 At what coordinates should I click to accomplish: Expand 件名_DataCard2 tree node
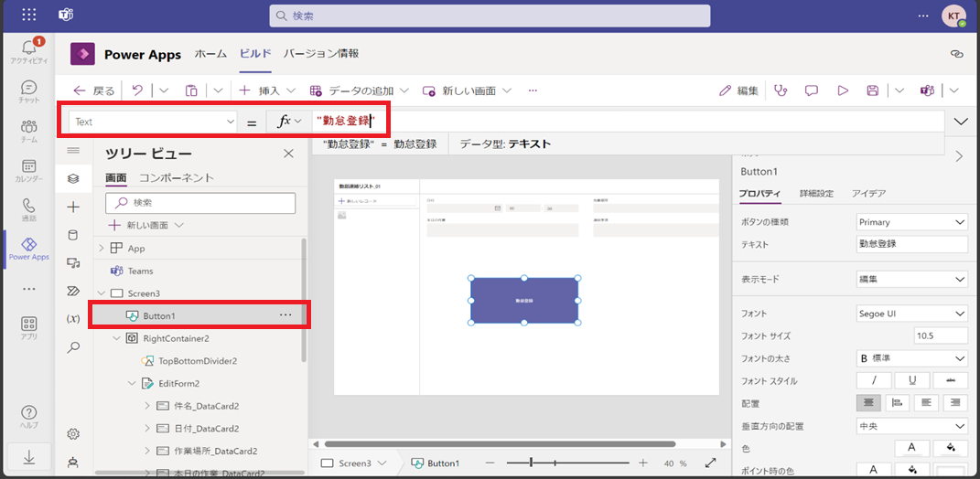point(147,406)
